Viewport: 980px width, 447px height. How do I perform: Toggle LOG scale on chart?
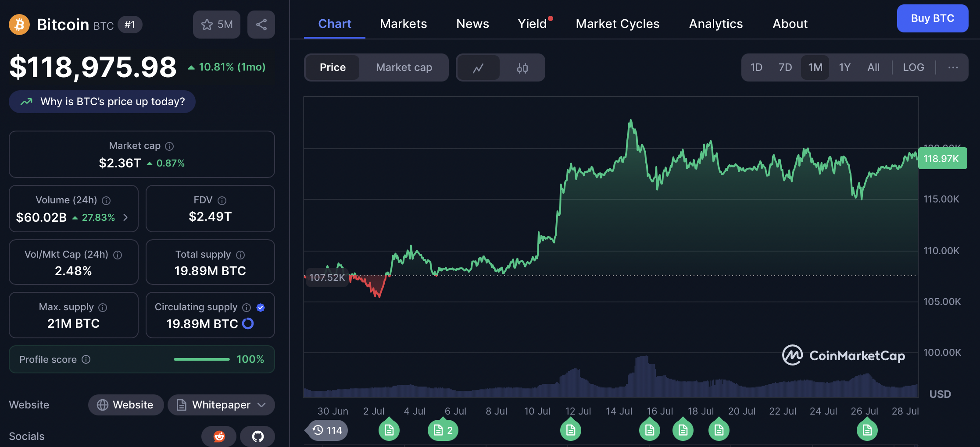(913, 67)
